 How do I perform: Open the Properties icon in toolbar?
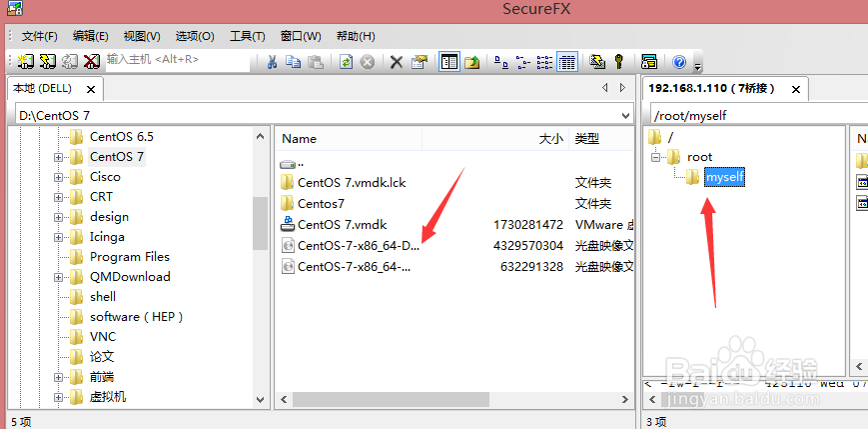click(420, 62)
